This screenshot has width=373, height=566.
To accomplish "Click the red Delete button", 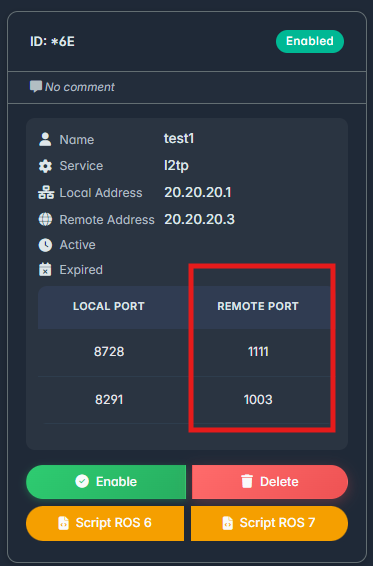I will (270, 482).
